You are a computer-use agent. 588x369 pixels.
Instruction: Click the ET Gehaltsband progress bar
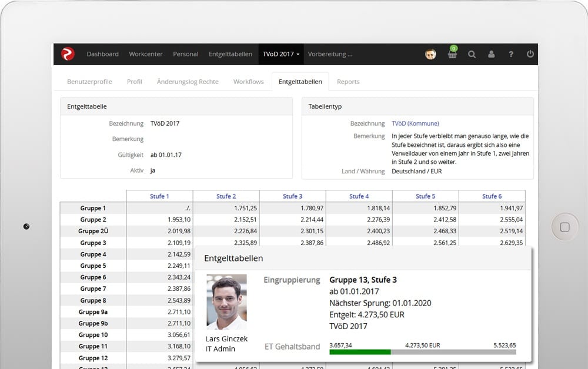pos(423,352)
